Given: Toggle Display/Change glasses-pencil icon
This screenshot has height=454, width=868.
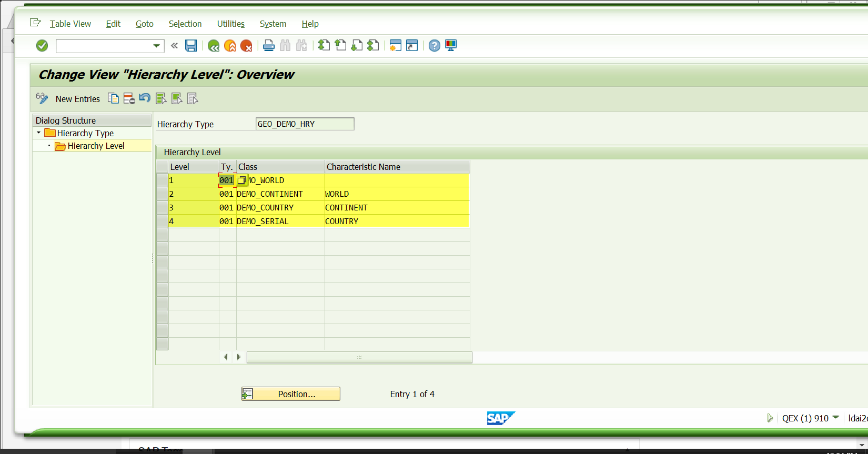Looking at the screenshot, I should [42, 98].
